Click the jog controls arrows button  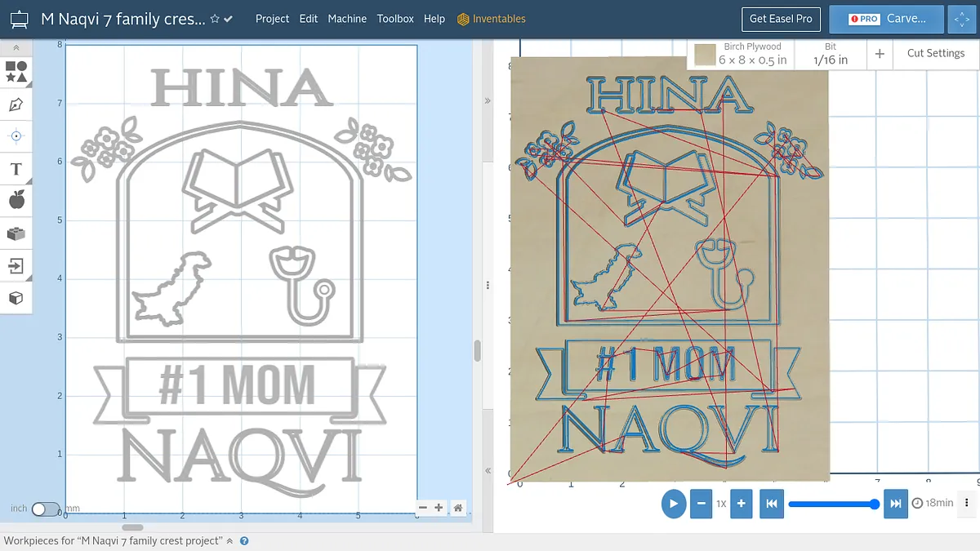[x=960, y=20]
